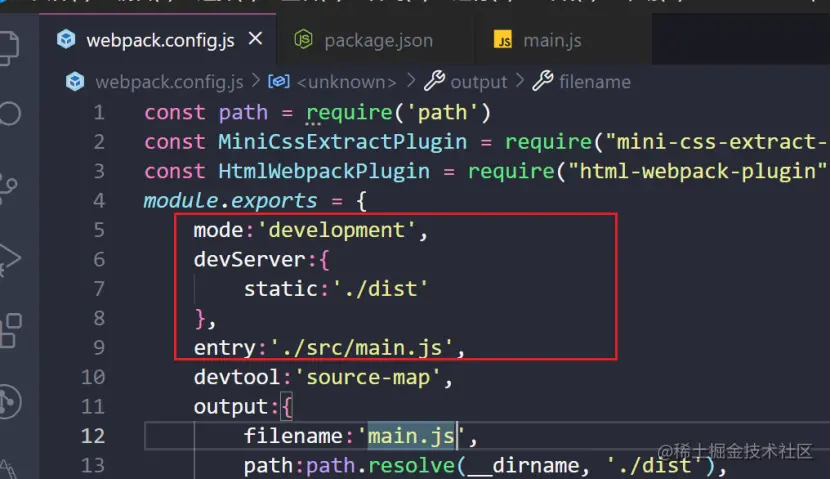Viewport: 831px width, 479px height.
Task: Click the webpack icon in the breadcrumb bar
Action: point(75,82)
